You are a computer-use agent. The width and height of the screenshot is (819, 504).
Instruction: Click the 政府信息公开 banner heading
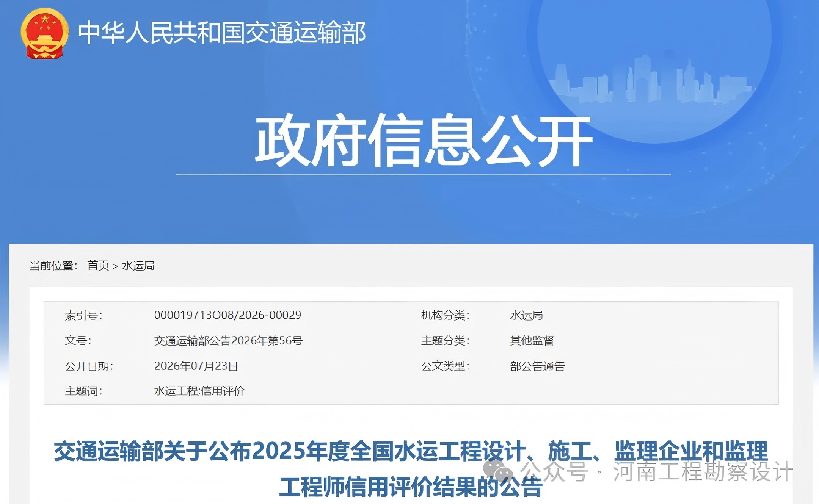[x=423, y=140]
